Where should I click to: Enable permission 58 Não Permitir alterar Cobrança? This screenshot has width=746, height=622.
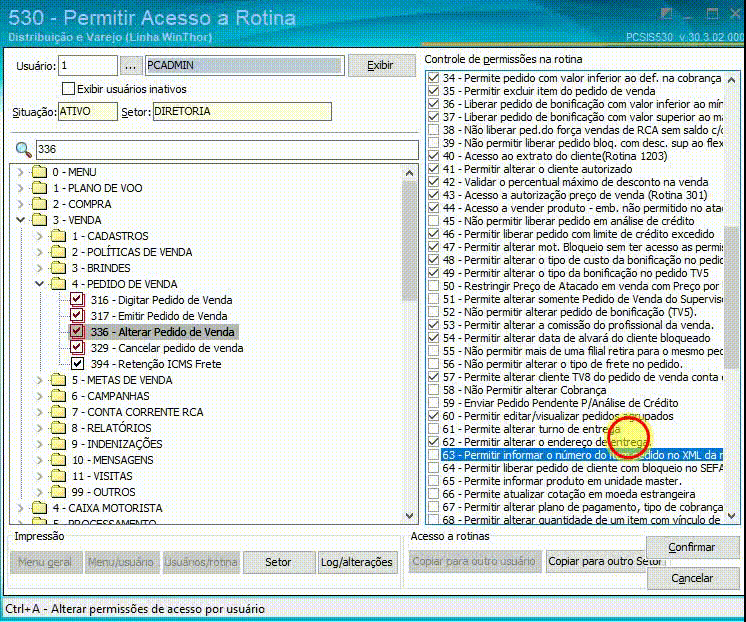(433, 390)
